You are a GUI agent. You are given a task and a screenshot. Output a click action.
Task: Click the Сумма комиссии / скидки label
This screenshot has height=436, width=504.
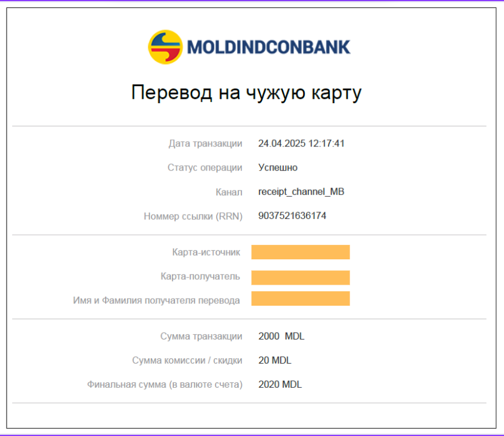(187, 361)
